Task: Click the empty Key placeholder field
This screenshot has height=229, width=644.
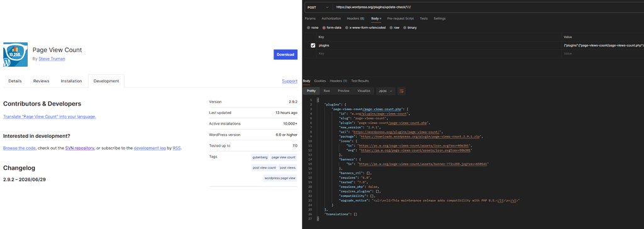Action: 440,53
